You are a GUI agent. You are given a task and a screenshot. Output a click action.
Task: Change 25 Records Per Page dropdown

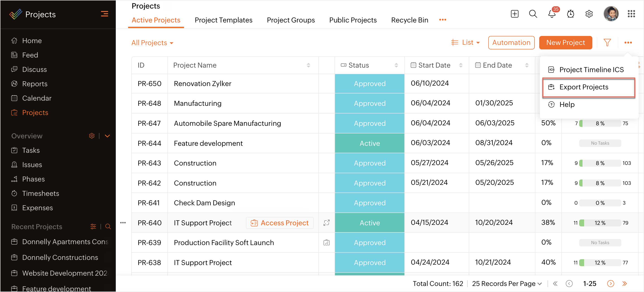pyautogui.click(x=507, y=283)
